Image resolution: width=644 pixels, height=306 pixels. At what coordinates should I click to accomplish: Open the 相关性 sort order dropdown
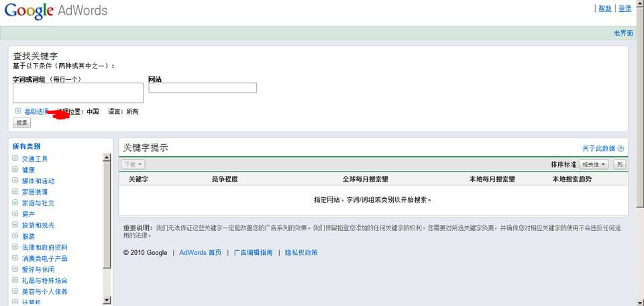[x=594, y=164]
